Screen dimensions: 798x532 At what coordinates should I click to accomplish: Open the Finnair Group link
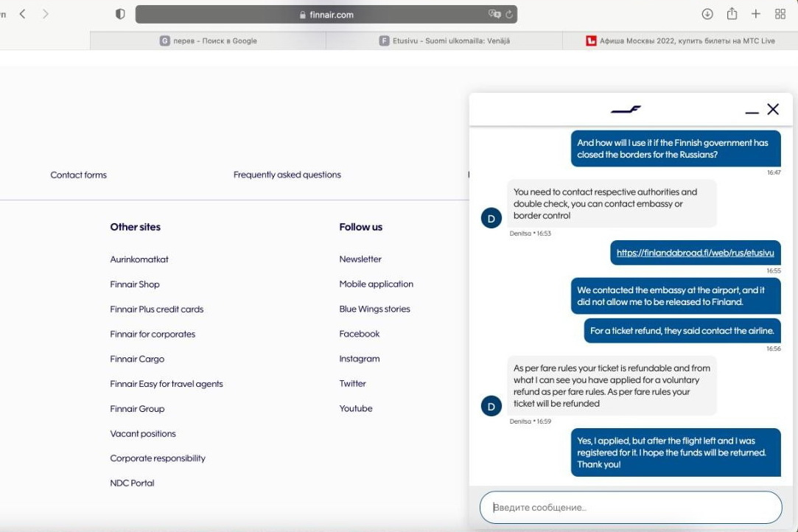[x=137, y=409]
